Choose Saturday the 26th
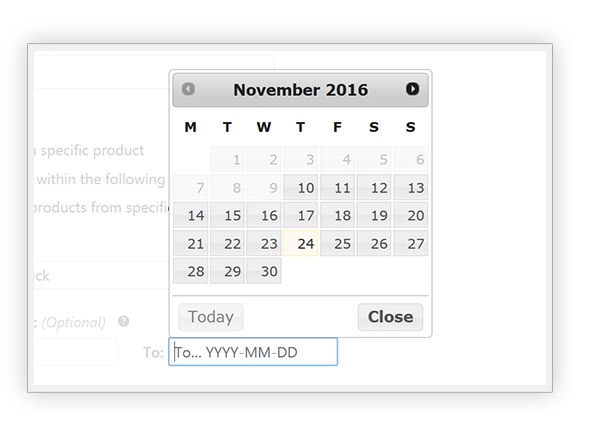600x436 pixels. pyautogui.click(x=374, y=243)
